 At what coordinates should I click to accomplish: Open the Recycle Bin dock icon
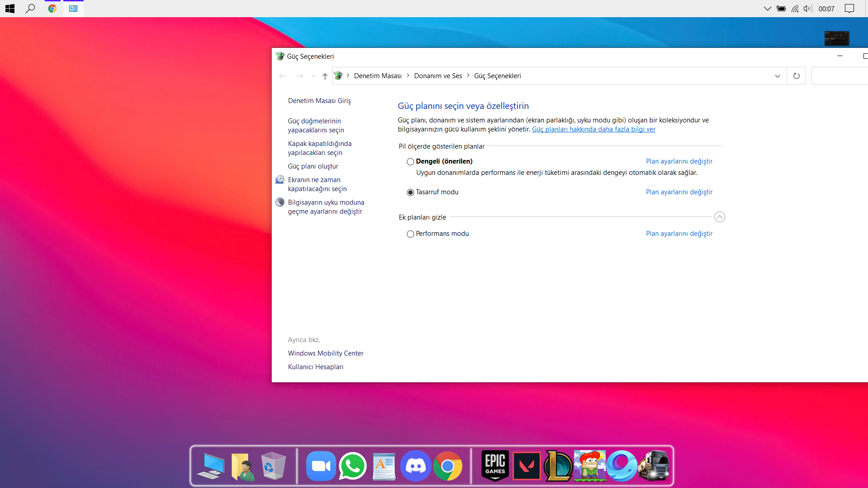(x=273, y=465)
